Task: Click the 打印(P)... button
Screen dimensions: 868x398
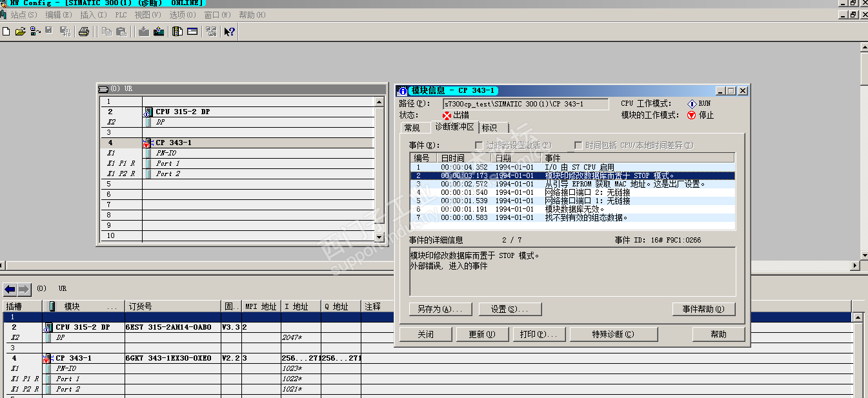Action: click(x=538, y=334)
